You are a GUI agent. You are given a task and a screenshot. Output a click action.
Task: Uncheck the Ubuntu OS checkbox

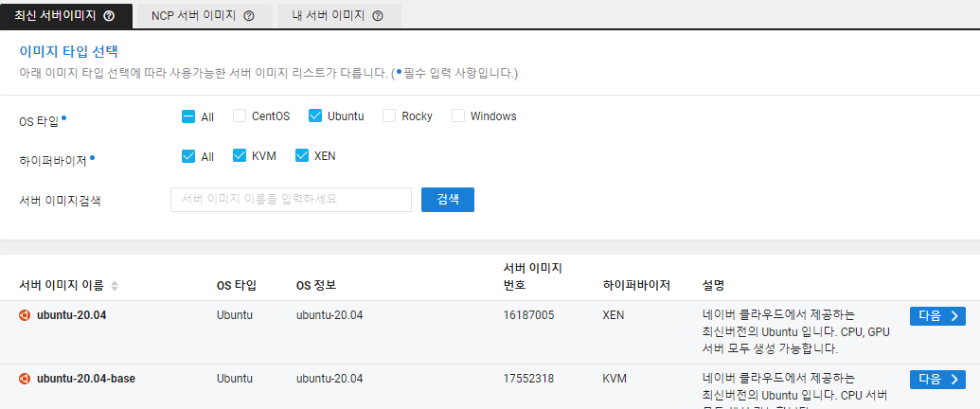pyautogui.click(x=315, y=116)
